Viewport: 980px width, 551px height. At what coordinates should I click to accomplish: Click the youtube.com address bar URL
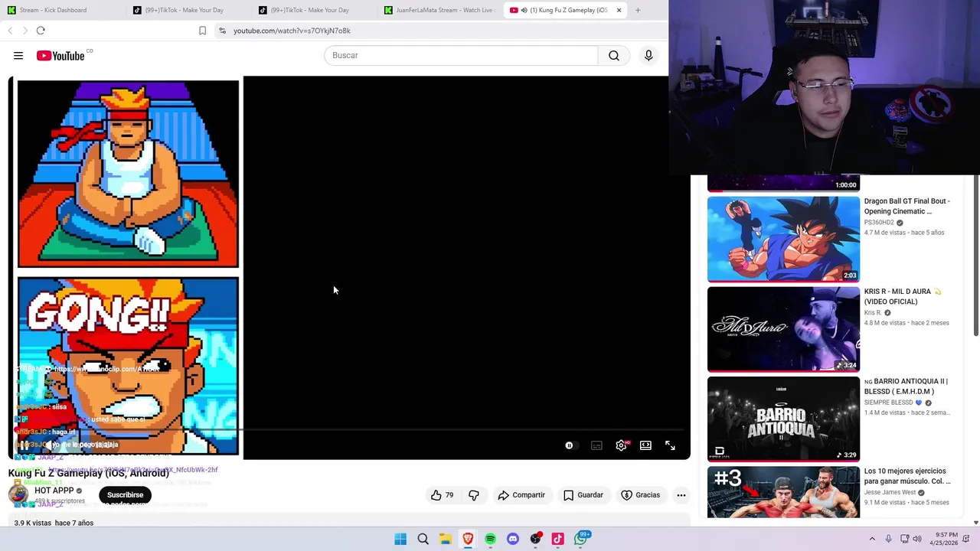(292, 31)
